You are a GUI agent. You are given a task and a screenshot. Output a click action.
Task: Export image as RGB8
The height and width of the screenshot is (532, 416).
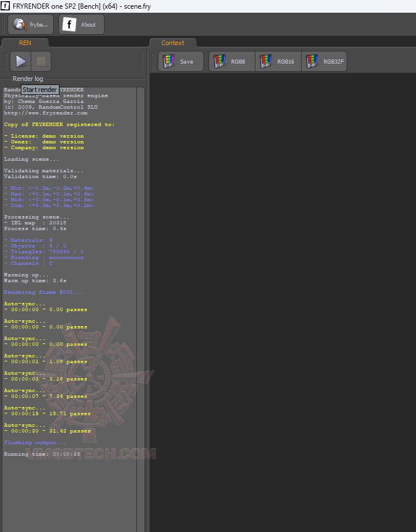[x=232, y=61]
